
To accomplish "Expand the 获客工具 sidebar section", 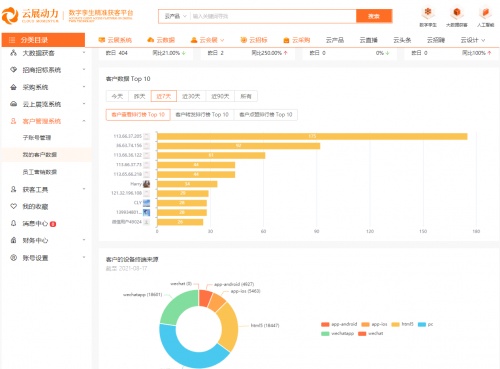I will pos(84,189).
